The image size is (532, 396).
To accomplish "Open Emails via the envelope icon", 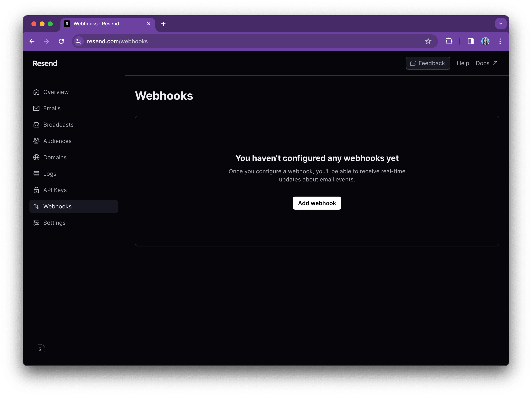I will tap(36, 108).
